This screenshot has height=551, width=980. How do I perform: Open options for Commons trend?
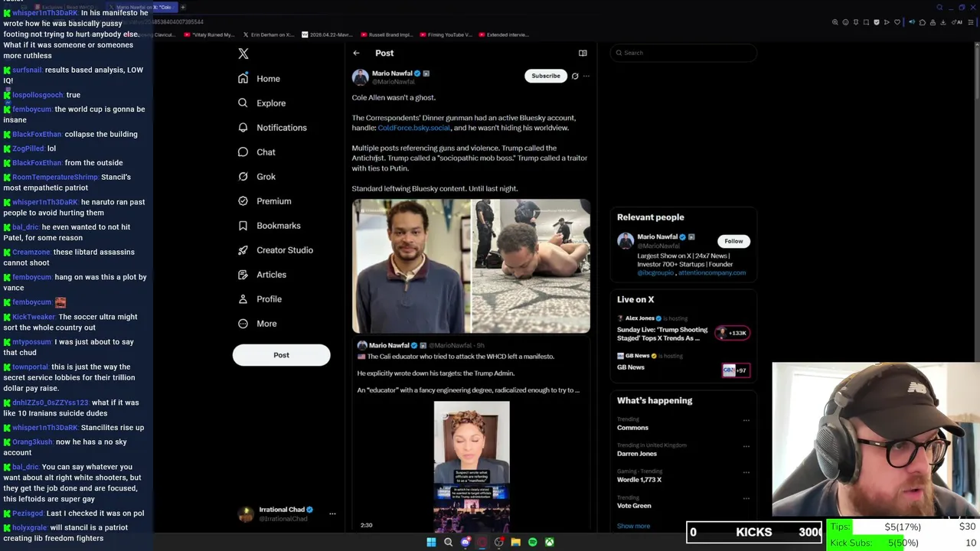[x=746, y=419]
